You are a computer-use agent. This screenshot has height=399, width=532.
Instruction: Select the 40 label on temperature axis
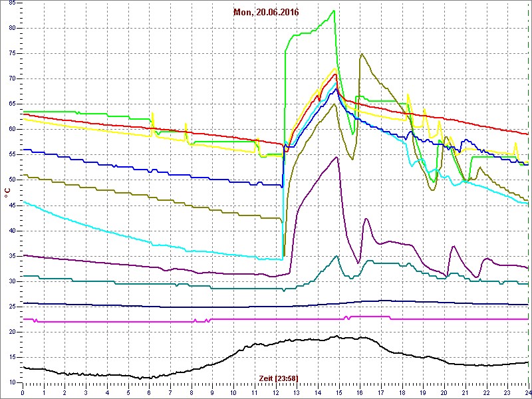pyautogui.click(x=12, y=231)
